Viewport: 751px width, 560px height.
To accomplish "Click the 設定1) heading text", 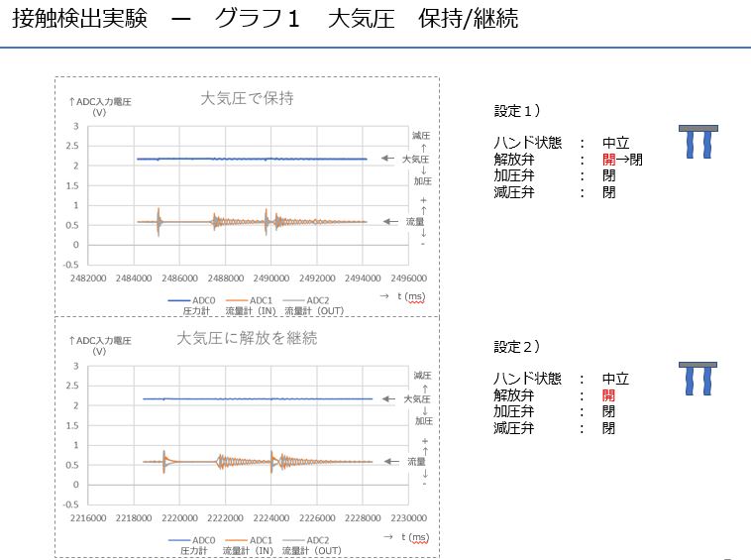I will click(x=517, y=110).
